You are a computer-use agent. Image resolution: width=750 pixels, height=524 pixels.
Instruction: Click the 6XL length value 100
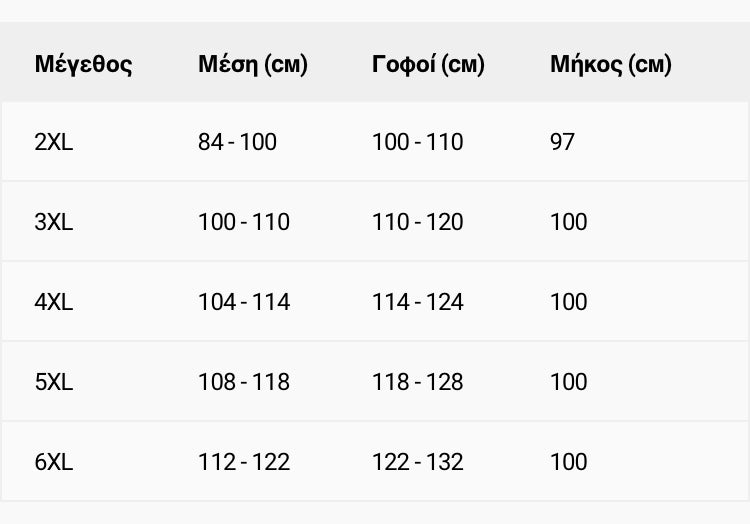point(569,462)
